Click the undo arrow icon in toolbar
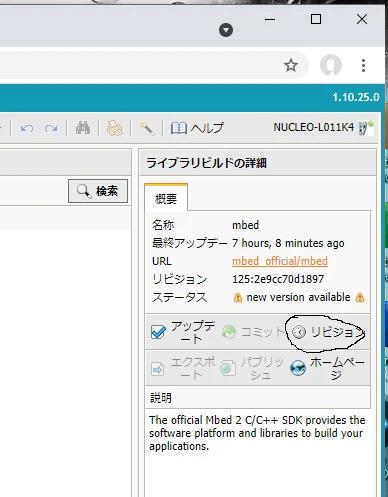 point(27,128)
